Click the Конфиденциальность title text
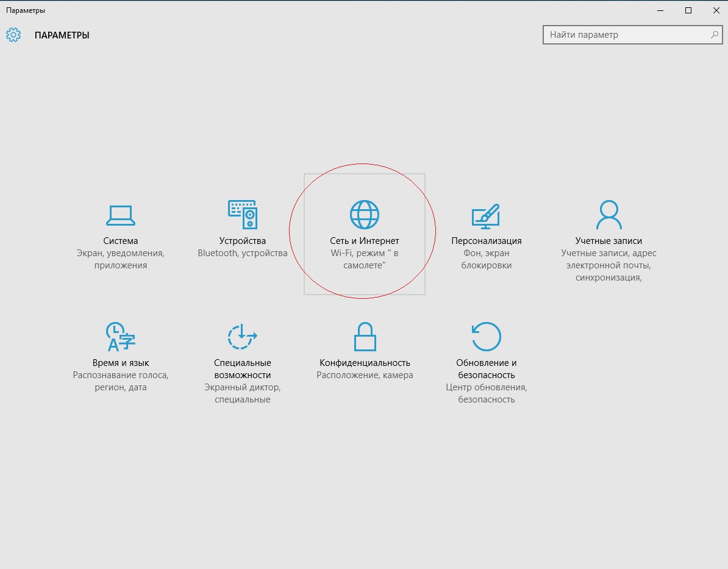 click(x=365, y=363)
